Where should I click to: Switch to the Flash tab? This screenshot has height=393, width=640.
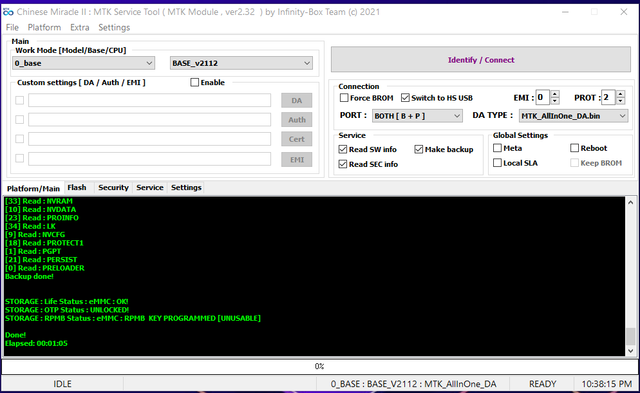point(77,187)
